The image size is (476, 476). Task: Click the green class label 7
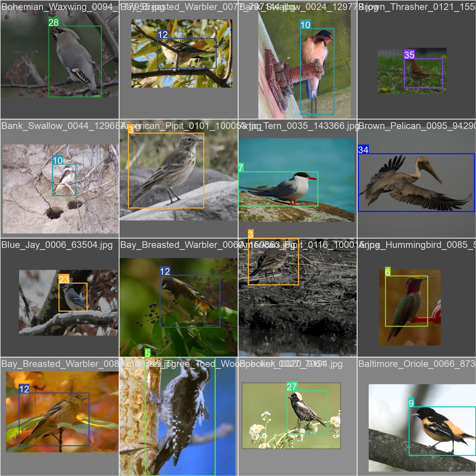point(240,168)
